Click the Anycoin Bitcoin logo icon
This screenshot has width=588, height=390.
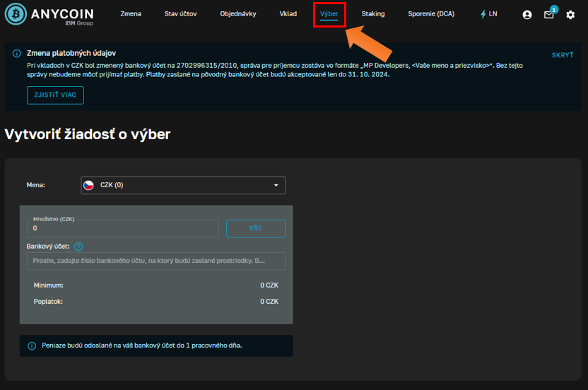click(16, 14)
